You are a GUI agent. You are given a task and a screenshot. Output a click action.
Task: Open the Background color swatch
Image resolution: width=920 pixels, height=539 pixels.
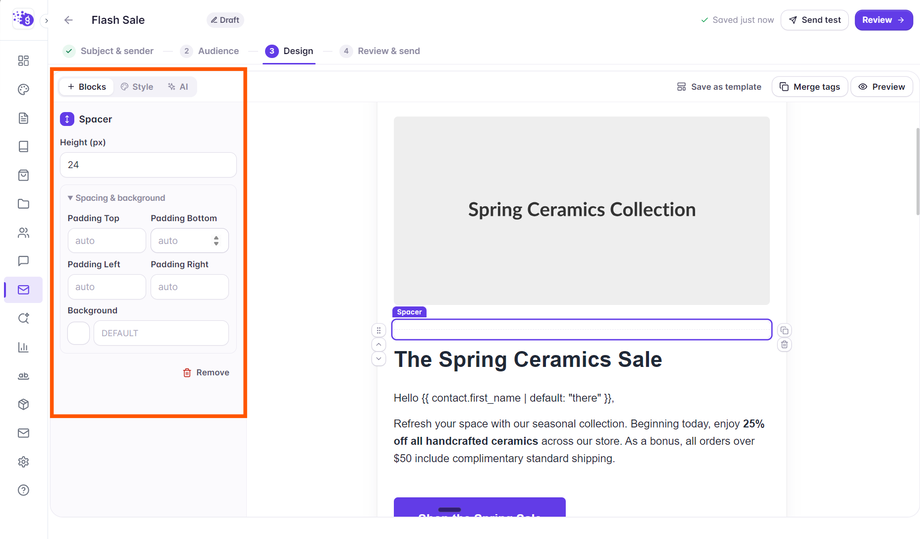(x=79, y=333)
